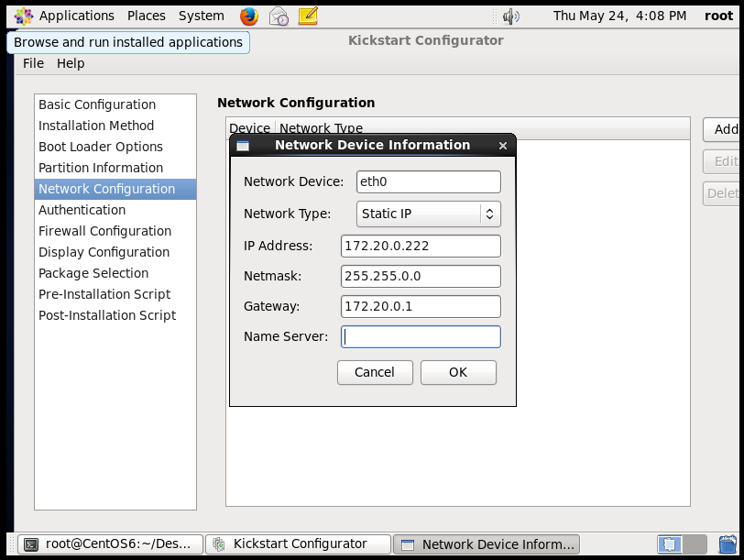Open the Network Type dropdown
The image size is (744, 560).
pyautogui.click(x=429, y=214)
